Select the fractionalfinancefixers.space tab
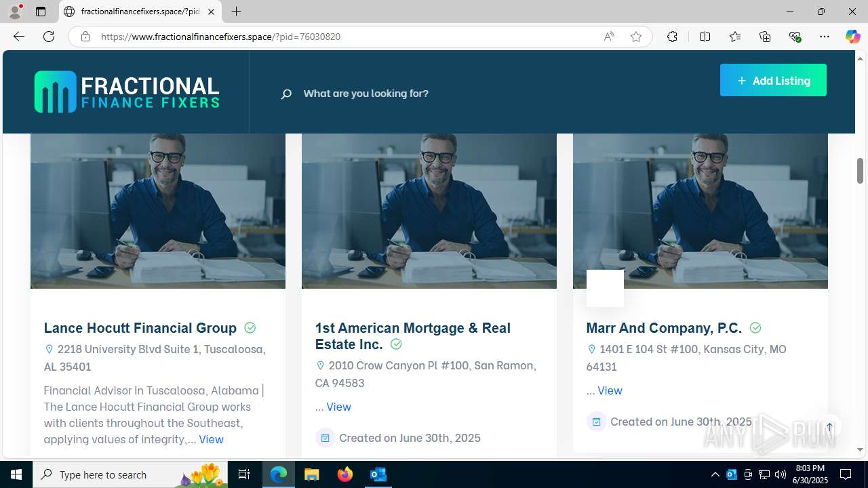Screen dimensions: 868x488 (140, 12)
